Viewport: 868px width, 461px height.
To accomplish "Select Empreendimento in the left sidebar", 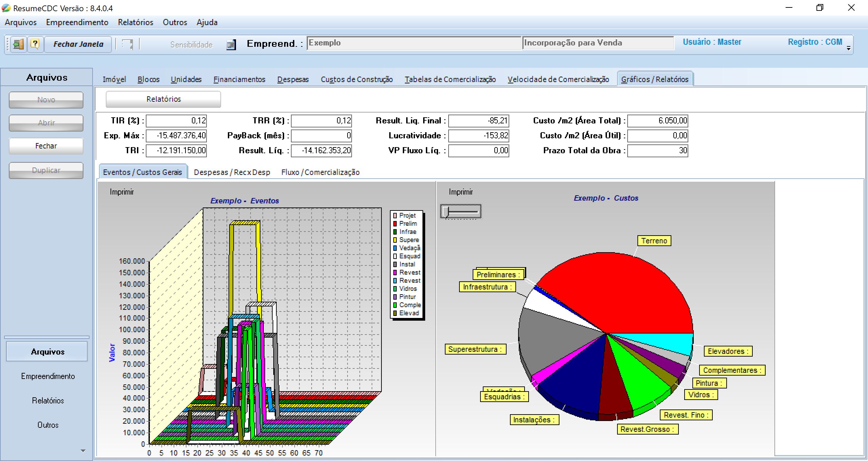I will (48, 376).
